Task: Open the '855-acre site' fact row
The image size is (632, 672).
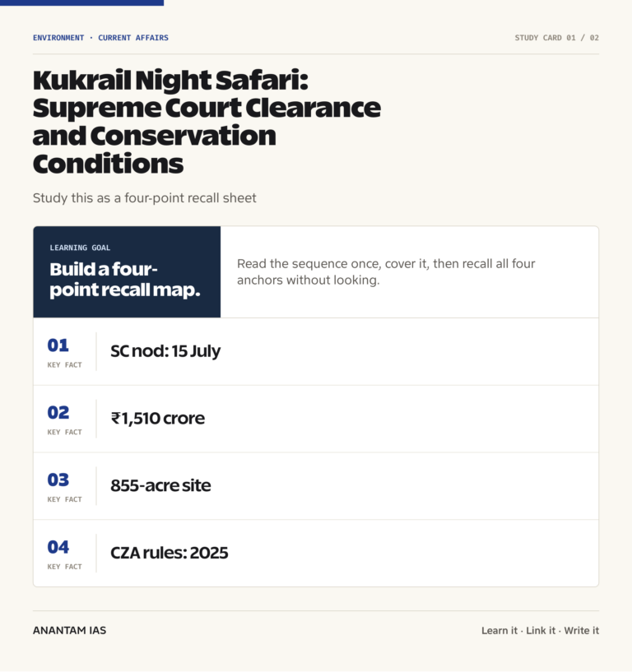Action: click(x=316, y=486)
